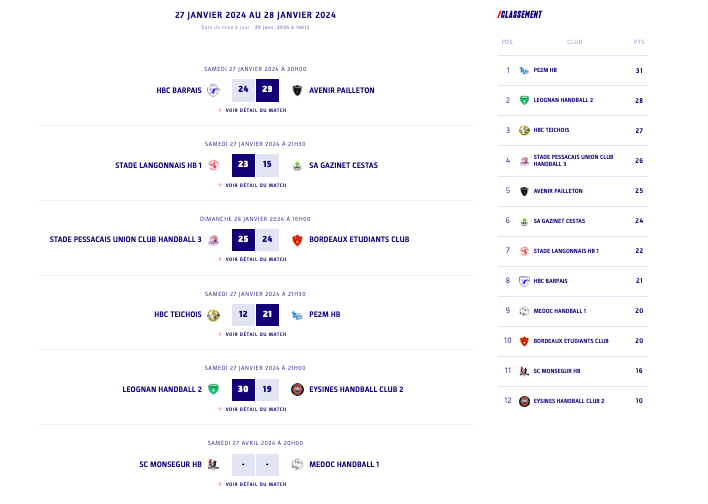Click the Medoc Handball 1 match logo
The image size is (708, 504).
tap(297, 464)
